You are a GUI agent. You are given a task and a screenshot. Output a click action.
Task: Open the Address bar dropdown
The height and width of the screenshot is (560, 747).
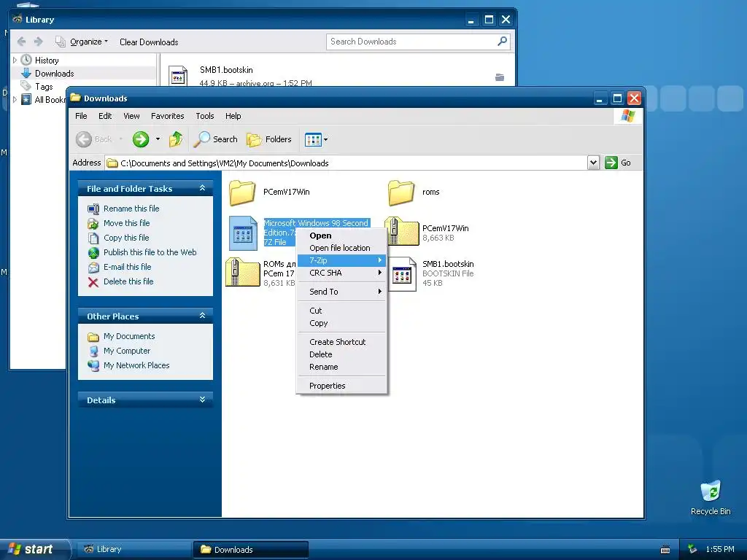(593, 163)
